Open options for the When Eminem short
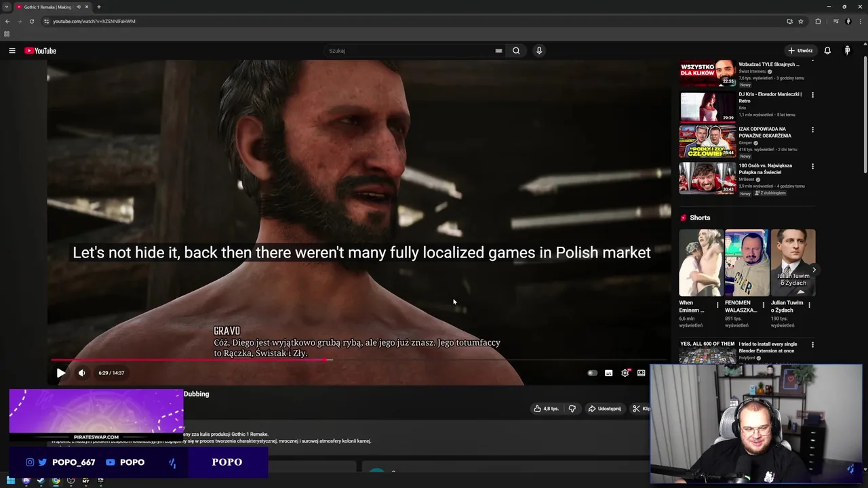Screen dimensions: 868x488 (717, 305)
